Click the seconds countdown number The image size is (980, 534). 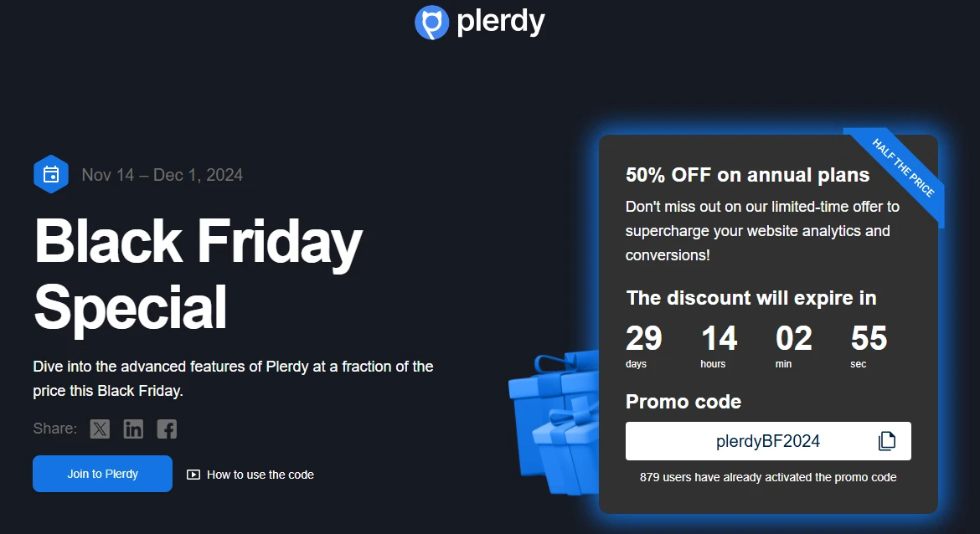tap(869, 339)
